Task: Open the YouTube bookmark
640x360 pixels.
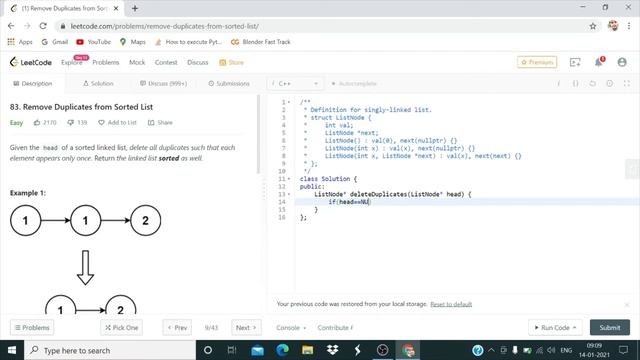Action: [x=93, y=42]
